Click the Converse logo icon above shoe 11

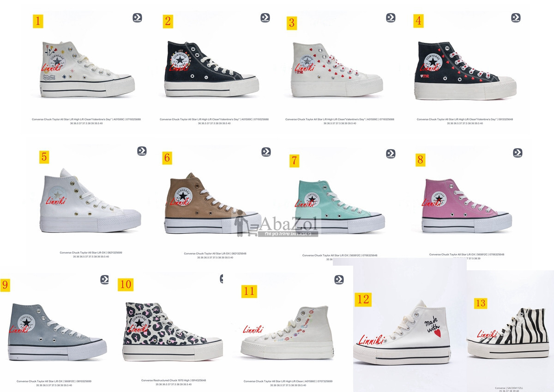coord(339,280)
